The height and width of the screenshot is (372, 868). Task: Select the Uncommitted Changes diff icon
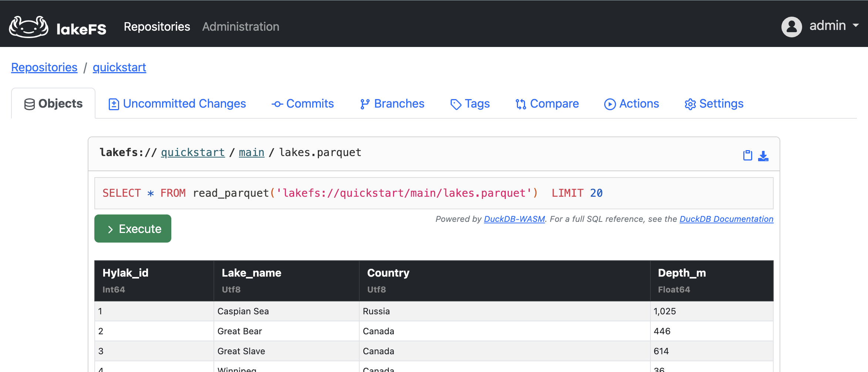pos(114,104)
